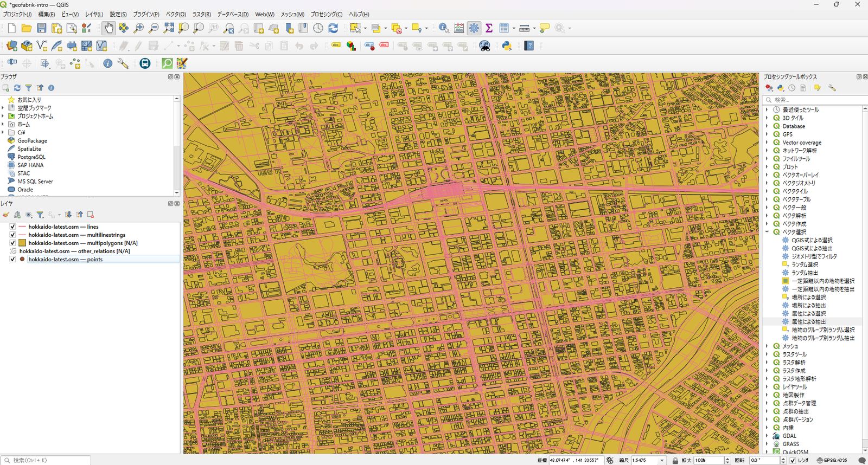Click the green magnifier search plugin icon
868x465 pixels.
point(167,63)
